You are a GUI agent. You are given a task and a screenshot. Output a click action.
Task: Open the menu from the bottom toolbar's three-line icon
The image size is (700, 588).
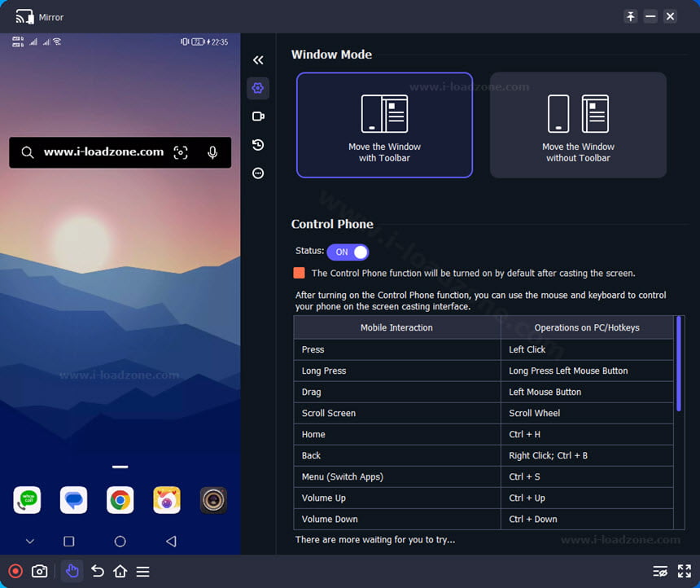click(x=143, y=572)
